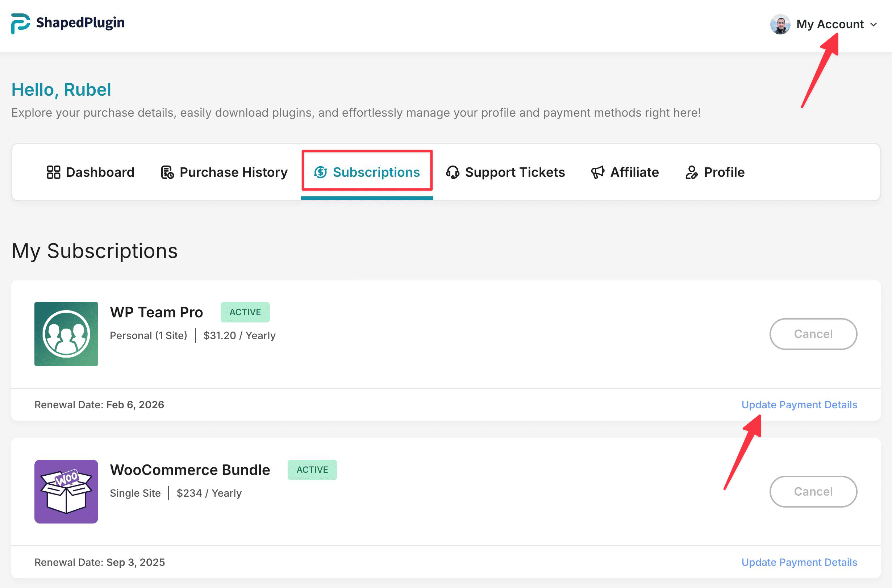The width and height of the screenshot is (892, 588).
Task: Click the ACTIVE badge for WP Team Pro
Action: (245, 312)
